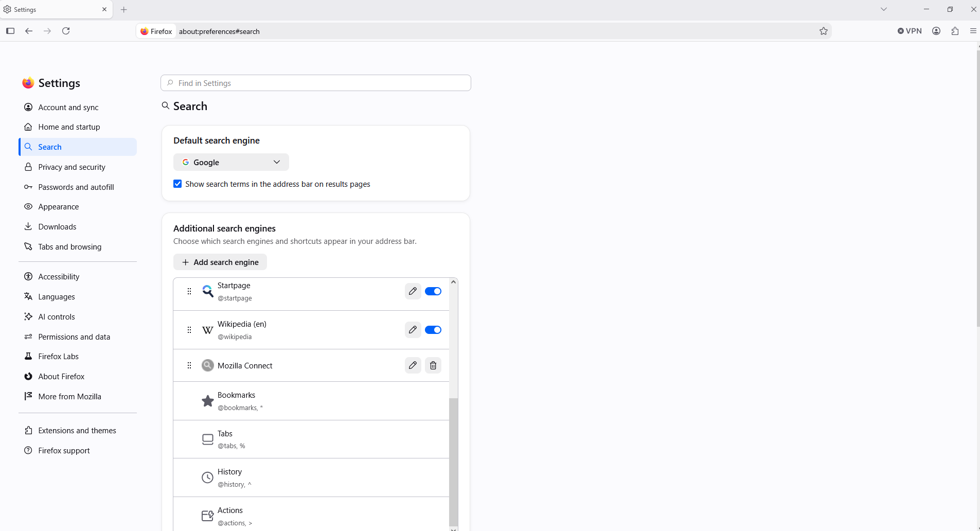Viewport: 980px width, 531px height.
Task: Open Extensions and themes link
Action: coord(78,431)
